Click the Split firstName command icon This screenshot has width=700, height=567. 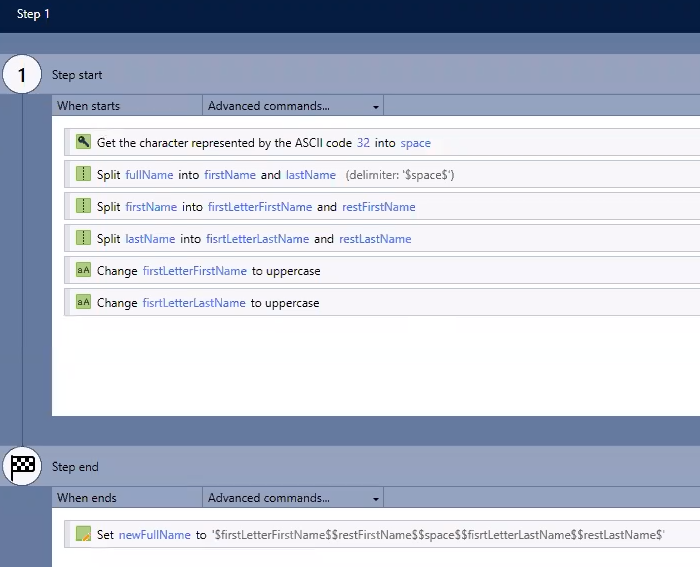[83, 207]
